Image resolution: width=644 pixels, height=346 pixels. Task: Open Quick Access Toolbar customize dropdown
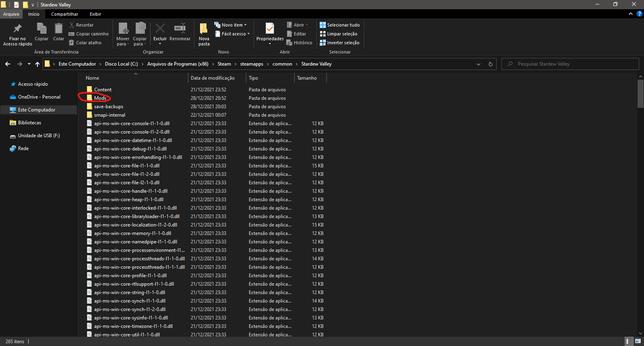click(x=33, y=5)
